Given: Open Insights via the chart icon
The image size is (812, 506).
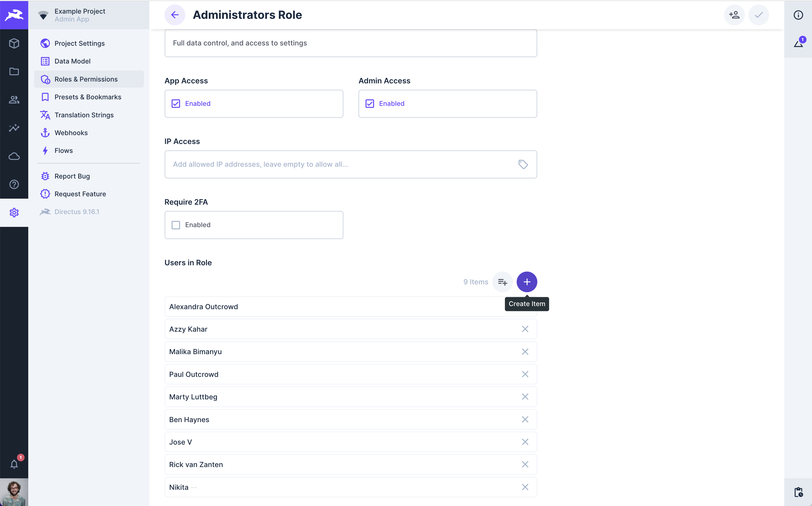Looking at the screenshot, I should [x=14, y=128].
